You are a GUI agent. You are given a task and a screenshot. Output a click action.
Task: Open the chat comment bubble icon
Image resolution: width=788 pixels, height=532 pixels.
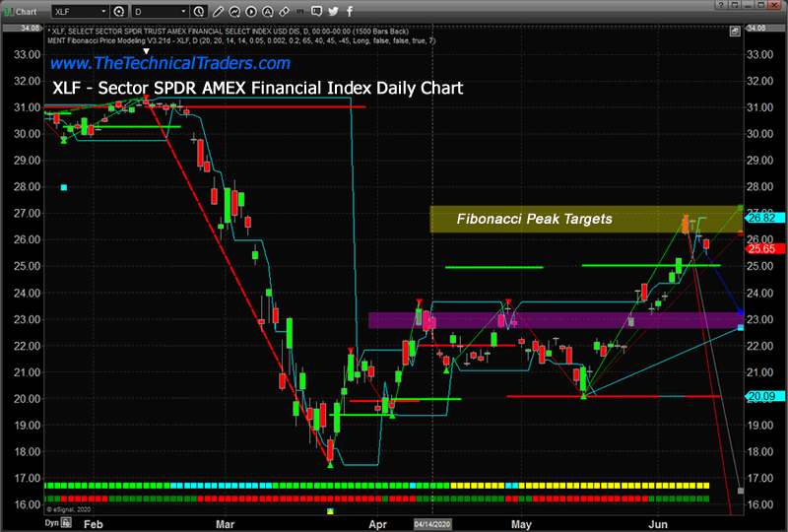tap(316, 12)
